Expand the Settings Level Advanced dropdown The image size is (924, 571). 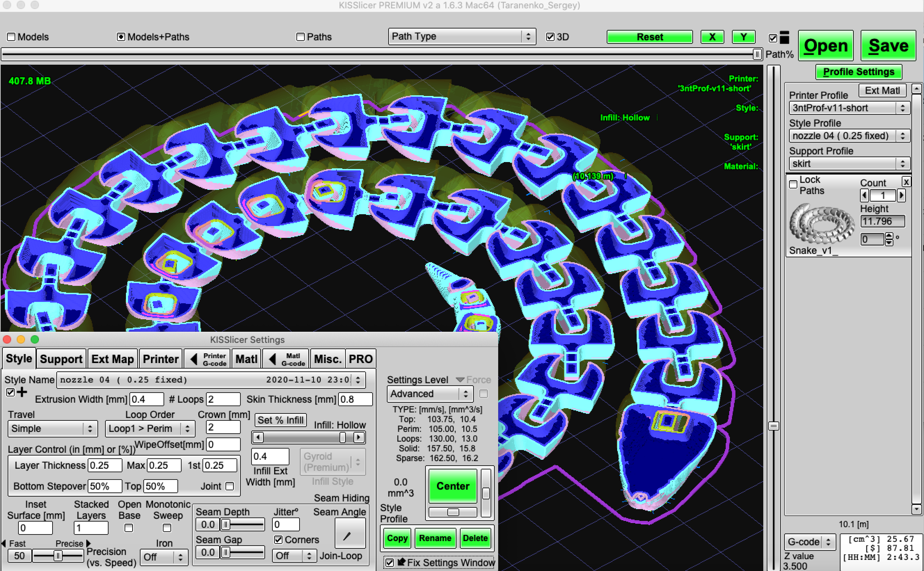point(430,394)
